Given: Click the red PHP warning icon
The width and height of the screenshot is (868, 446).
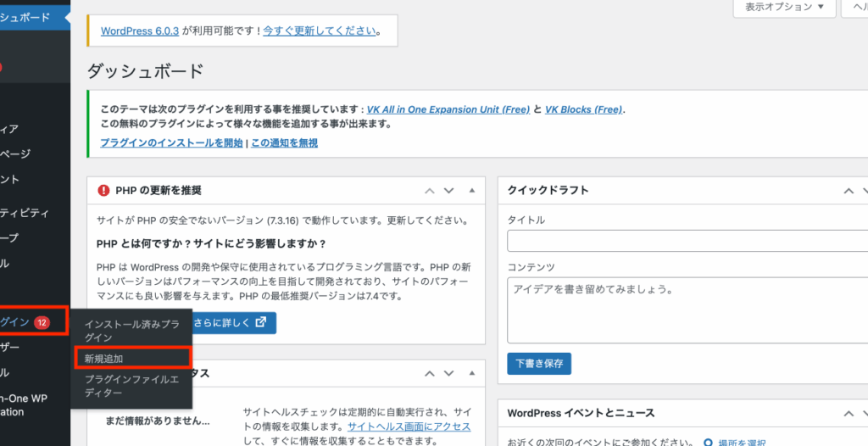Looking at the screenshot, I should [x=103, y=191].
